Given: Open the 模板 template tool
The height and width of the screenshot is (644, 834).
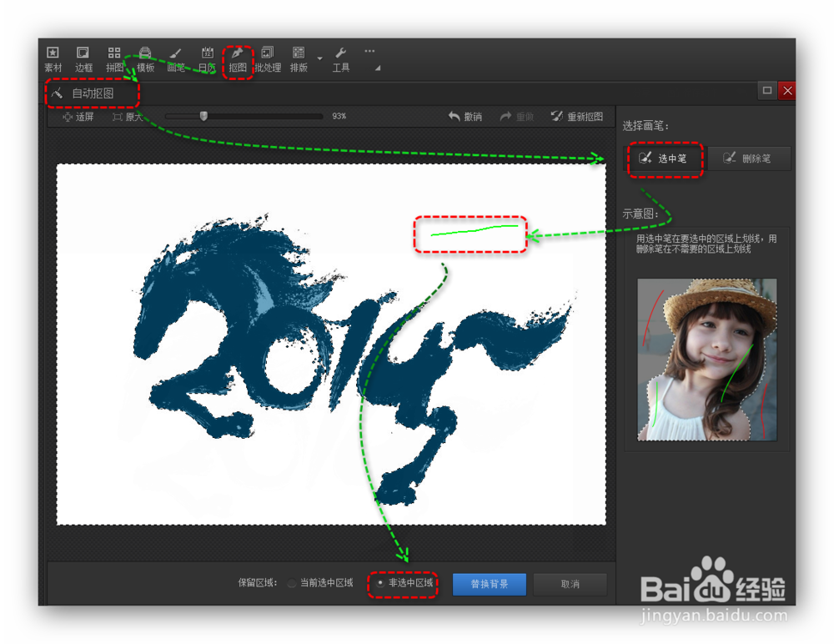Looking at the screenshot, I should pyautogui.click(x=145, y=59).
